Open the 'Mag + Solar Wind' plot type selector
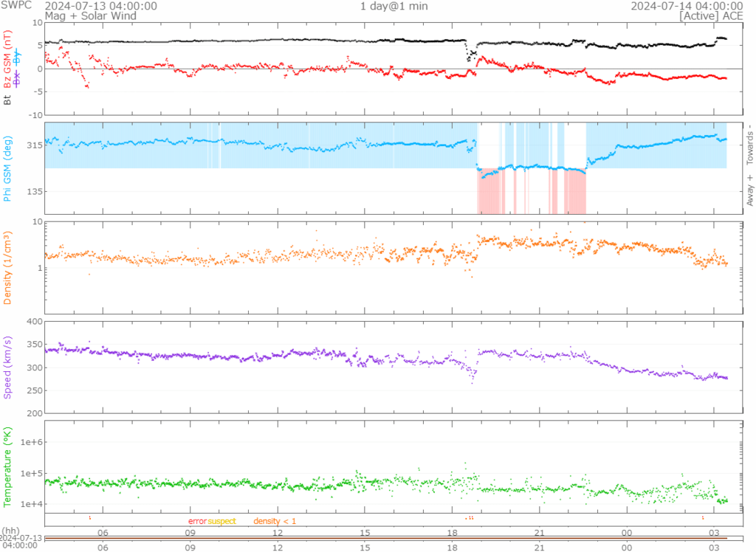This screenshot has height=552, width=756. pos(82,15)
